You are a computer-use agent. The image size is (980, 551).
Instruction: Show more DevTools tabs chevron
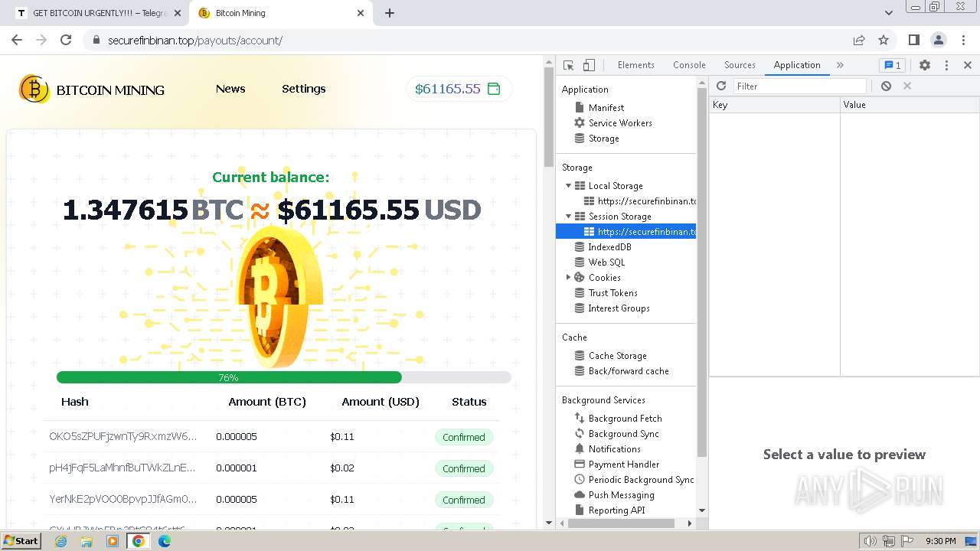[x=840, y=65]
